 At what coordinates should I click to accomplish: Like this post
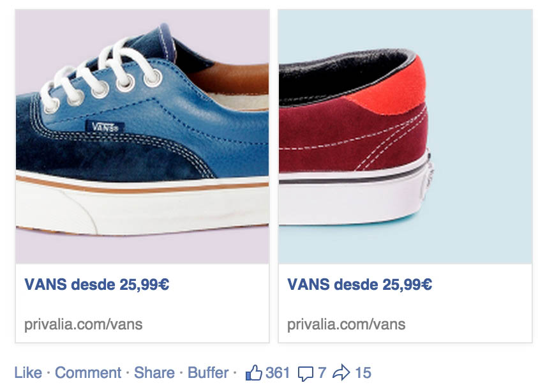click(28, 373)
